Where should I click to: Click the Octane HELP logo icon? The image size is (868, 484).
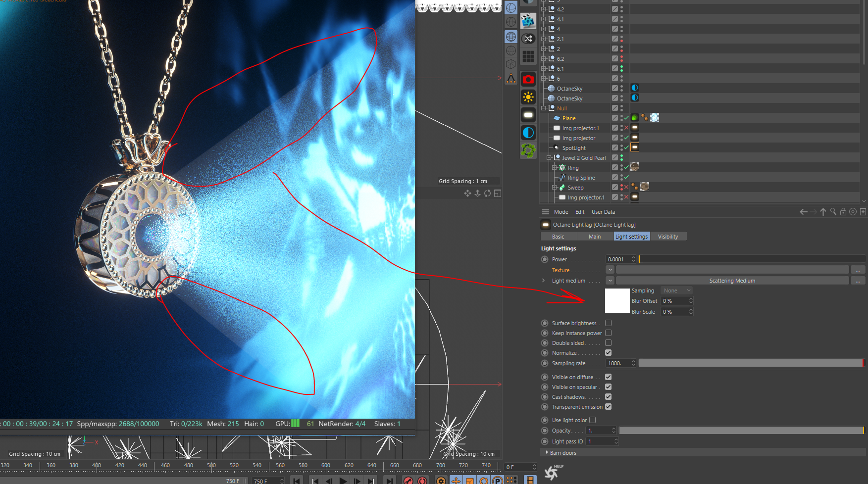[553, 473]
